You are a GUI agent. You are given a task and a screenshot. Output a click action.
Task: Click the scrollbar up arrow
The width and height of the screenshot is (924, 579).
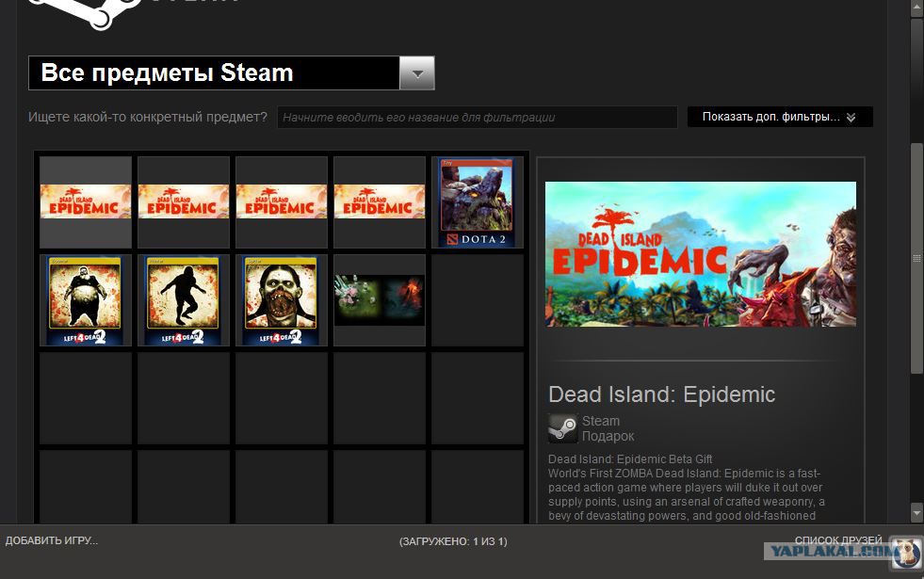click(x=916, y=6)
